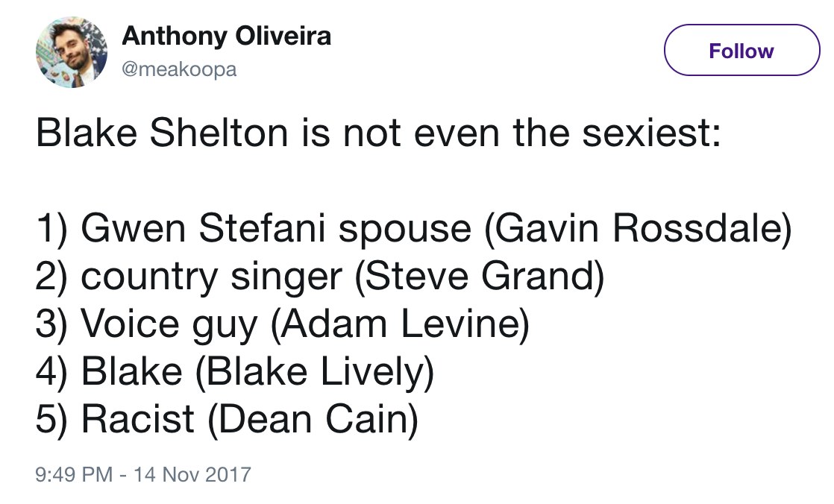Click the '3)' list number
The image size is (834, 504).
(x=51, y=324)
